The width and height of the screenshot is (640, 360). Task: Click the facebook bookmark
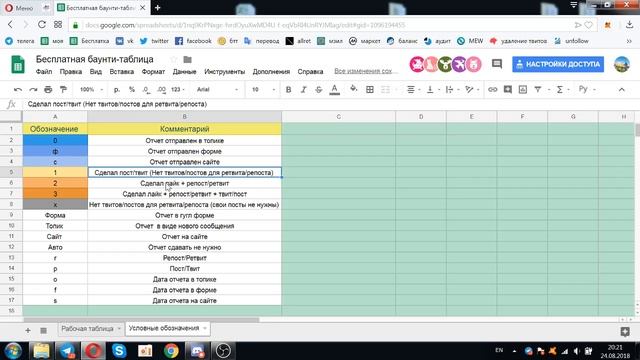point(193,41)
